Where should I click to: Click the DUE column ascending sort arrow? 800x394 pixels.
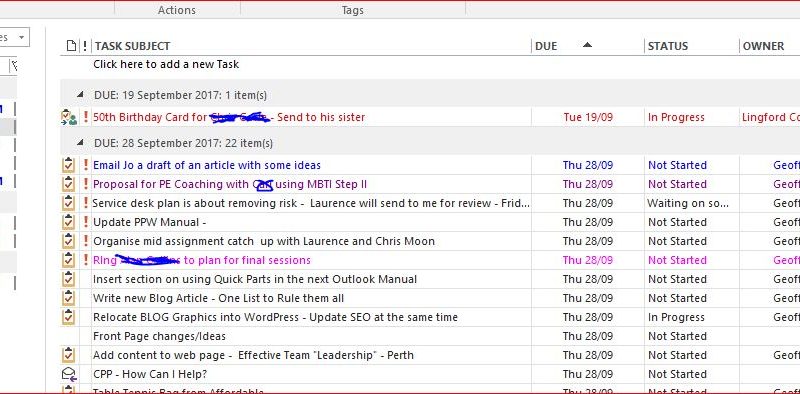(x=587, y=45)
